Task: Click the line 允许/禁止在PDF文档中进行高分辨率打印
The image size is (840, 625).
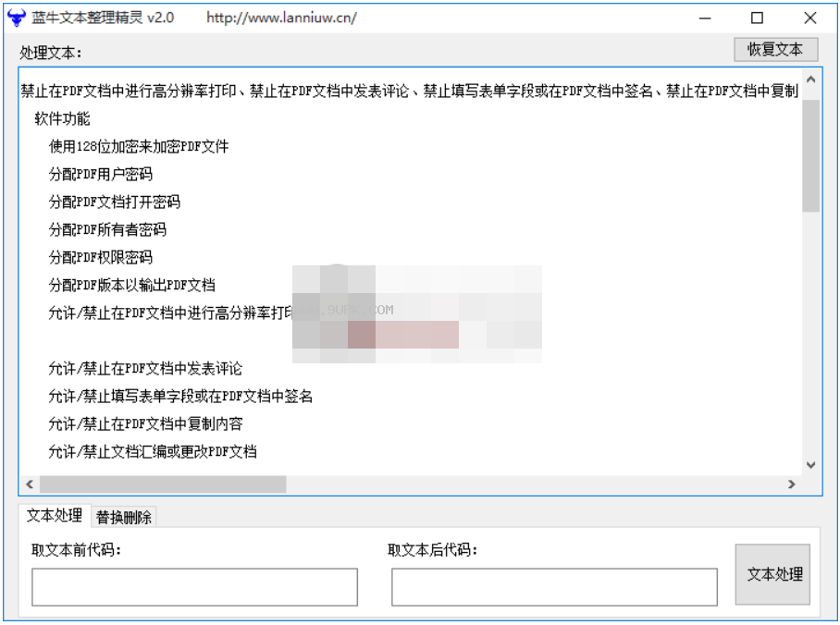Action: (x=170, y=312)
